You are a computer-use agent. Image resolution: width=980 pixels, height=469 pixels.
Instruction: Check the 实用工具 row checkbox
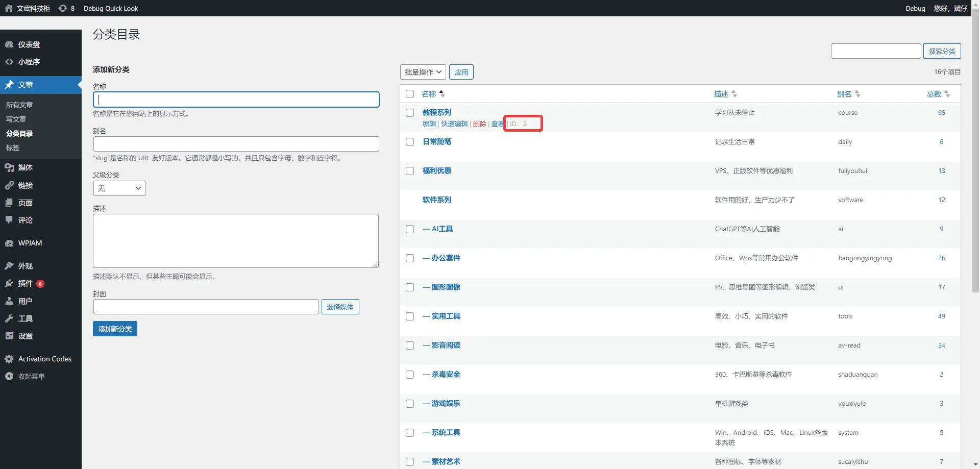click(410, 316)
